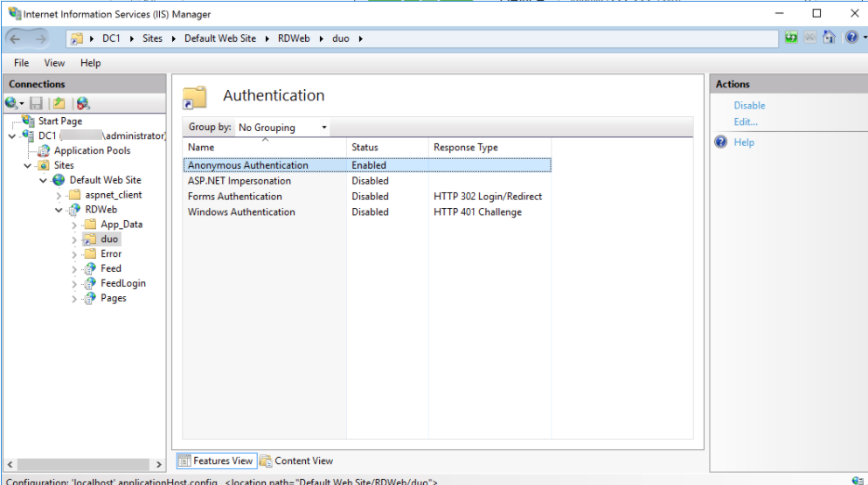Click the Delete Connection icon
This screenshot has height=485, width=868.
(x=82, y=103)
